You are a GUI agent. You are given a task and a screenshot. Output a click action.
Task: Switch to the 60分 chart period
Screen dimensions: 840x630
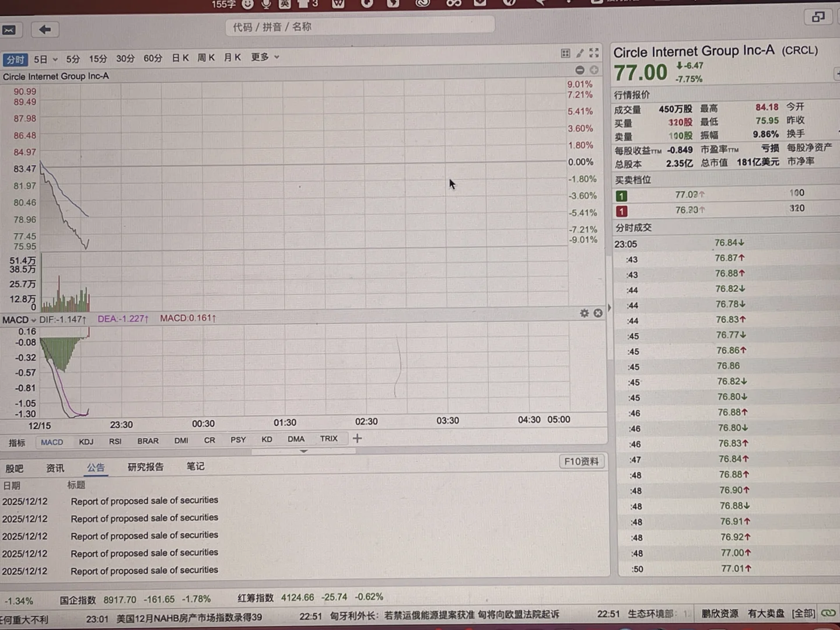153,58
